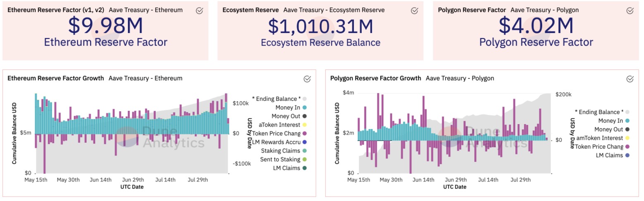
Task: Open the Polygon Reserve Factor card title
Action: click(472, 10)
